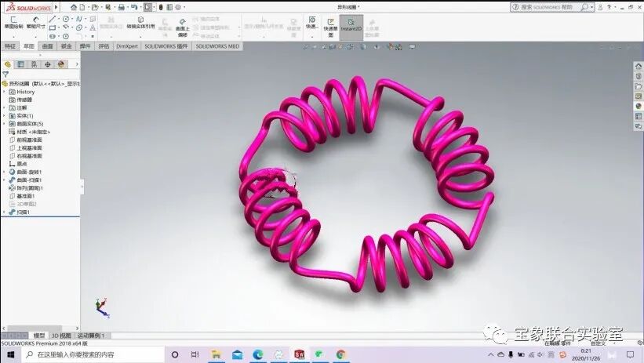644x363 pixels.
Task: Switch to the DimXpert tab
Action: click(x=127, y=46)
